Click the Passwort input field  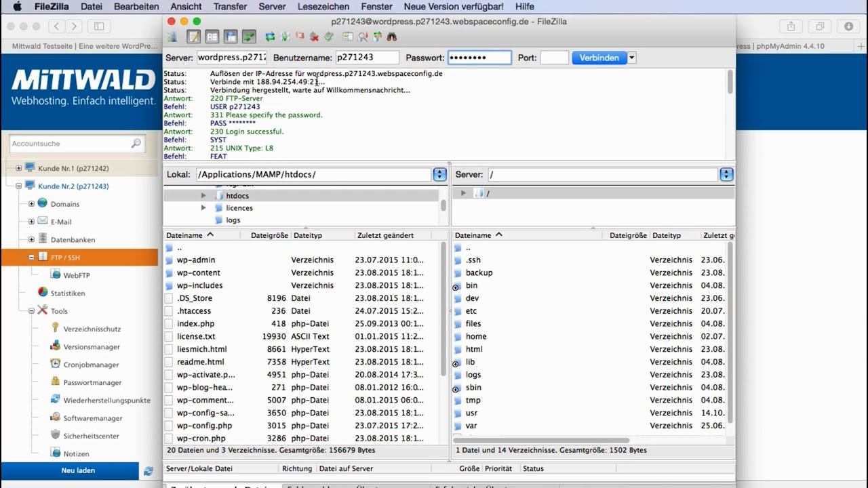pos(479,58)
